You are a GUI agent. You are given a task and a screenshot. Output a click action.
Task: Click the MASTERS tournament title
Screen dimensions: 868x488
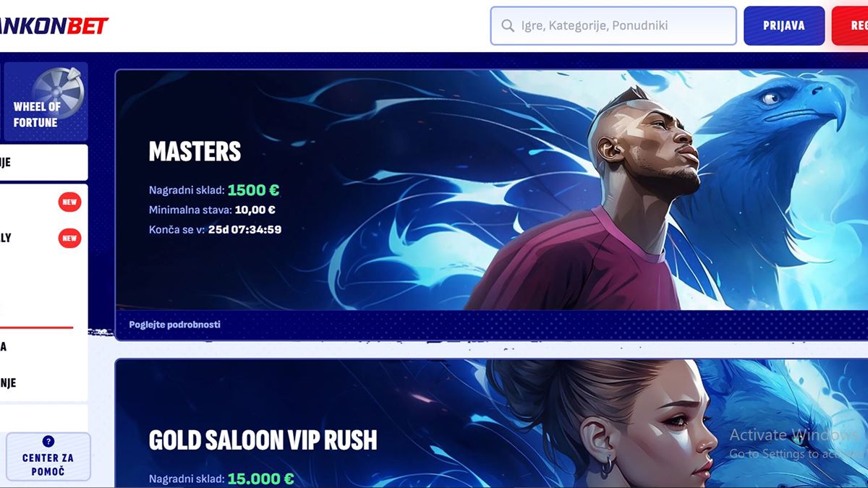coord(195,151)
